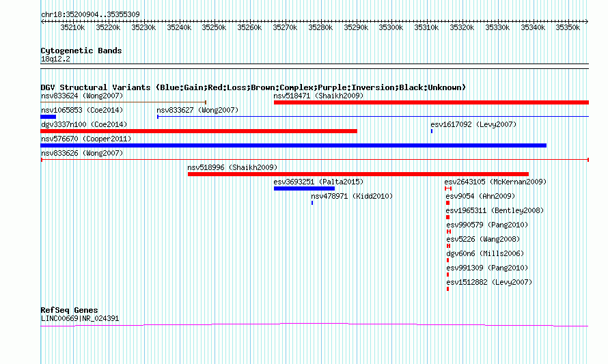Click the 35320k ruler tick label
This screenshot has width=608, height=364.
[x=462, y=27]
